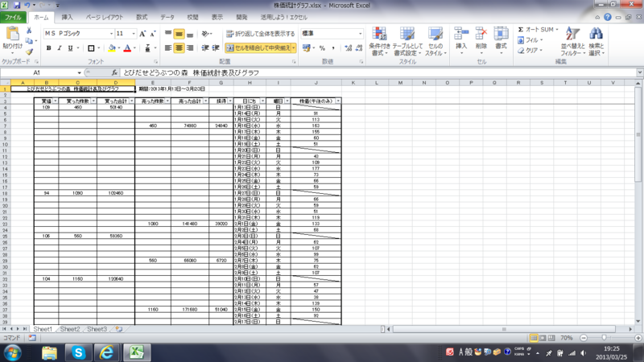Click the insert function fx icon
The width and height of the screenshot is (644, 362).
click(x=114, y=72)
